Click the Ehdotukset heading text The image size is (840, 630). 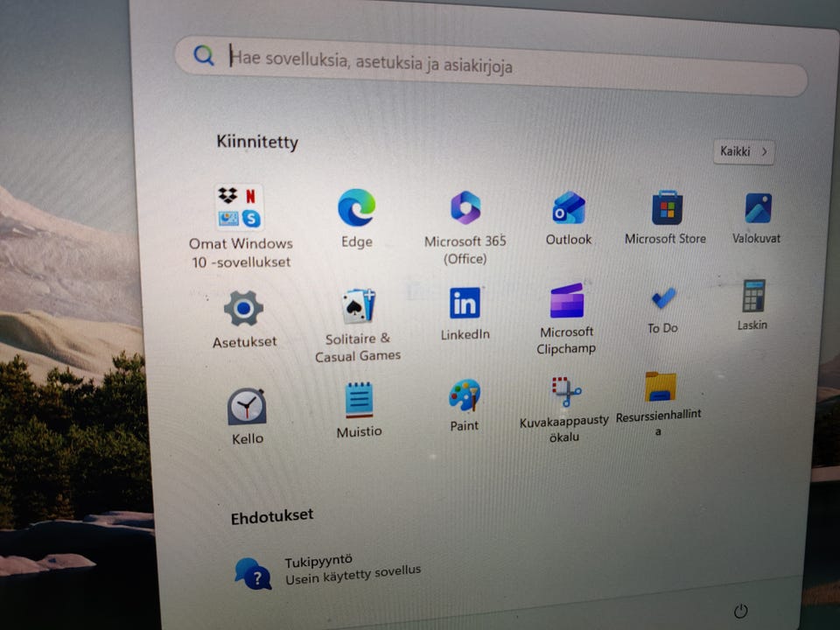pyautogui.click(x=272, y=516)
